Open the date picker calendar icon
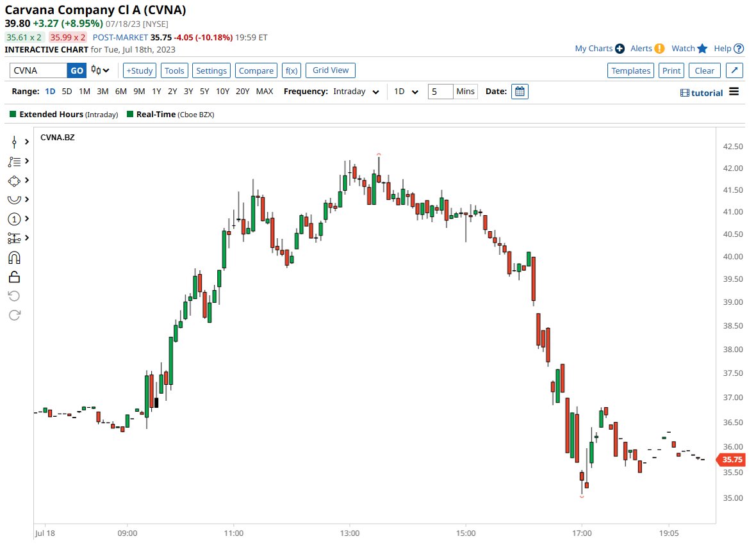The image size is (756, 550). [520, 92]
